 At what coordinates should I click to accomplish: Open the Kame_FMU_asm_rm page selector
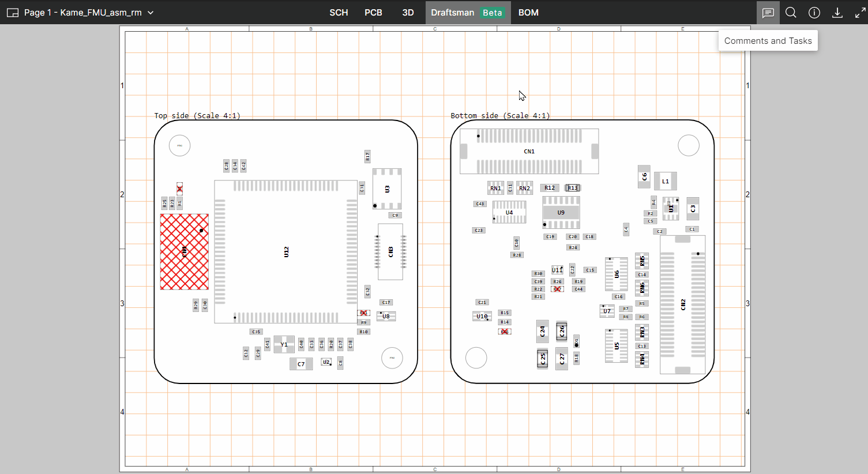(83, 13)
